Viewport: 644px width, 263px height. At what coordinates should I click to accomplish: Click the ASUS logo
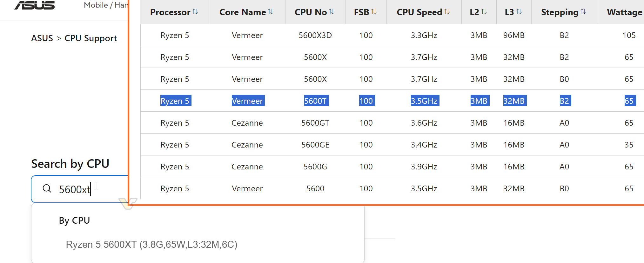pos(35,5)
